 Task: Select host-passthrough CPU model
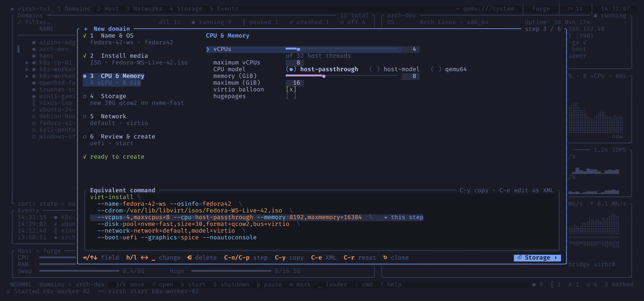tap(322, 69)
